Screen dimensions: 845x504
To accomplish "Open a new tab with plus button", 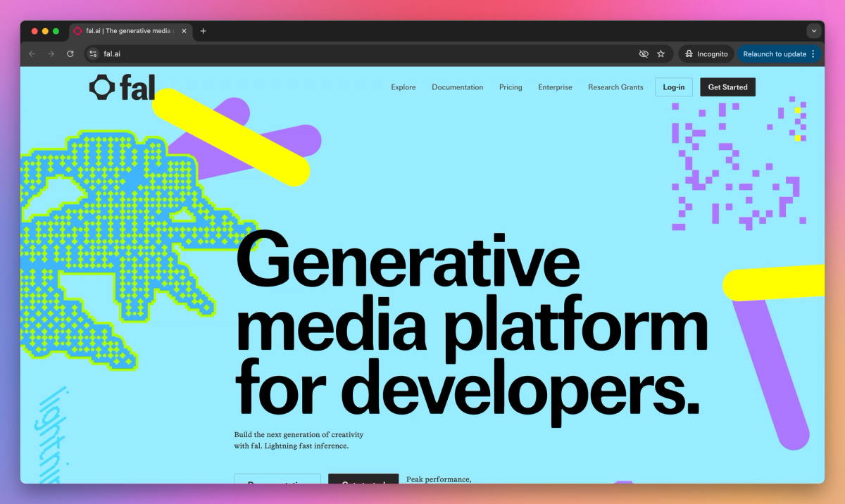I will click(x=203, y=31).
